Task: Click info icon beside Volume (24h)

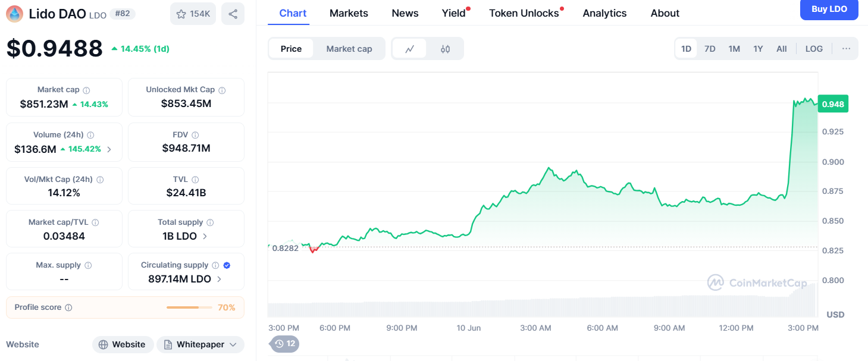Action: [90, 135]
